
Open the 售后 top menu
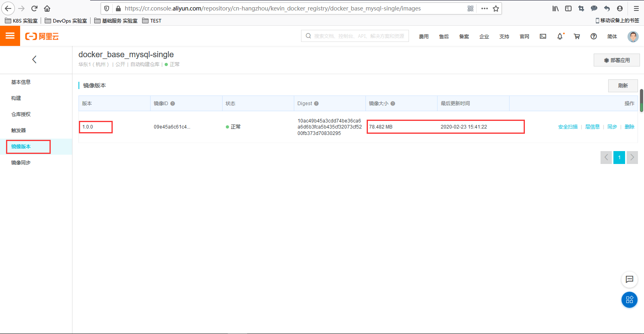[x=444, y=37]
